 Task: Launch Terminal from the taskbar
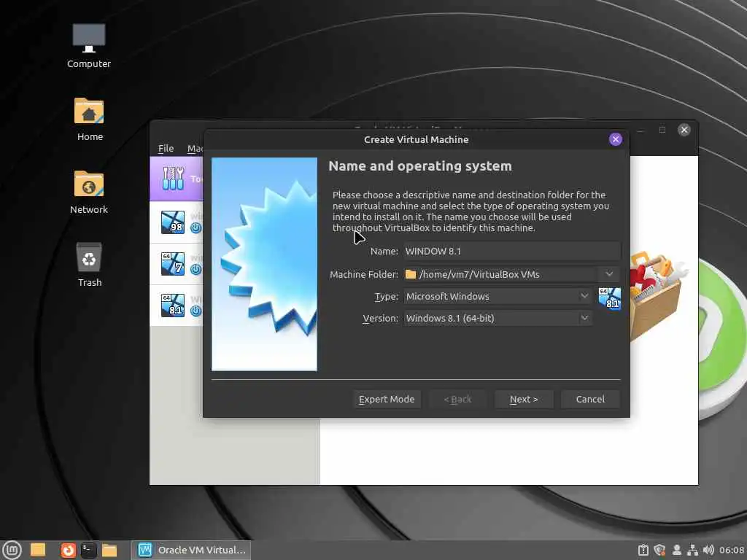click(x=88, y=550)
